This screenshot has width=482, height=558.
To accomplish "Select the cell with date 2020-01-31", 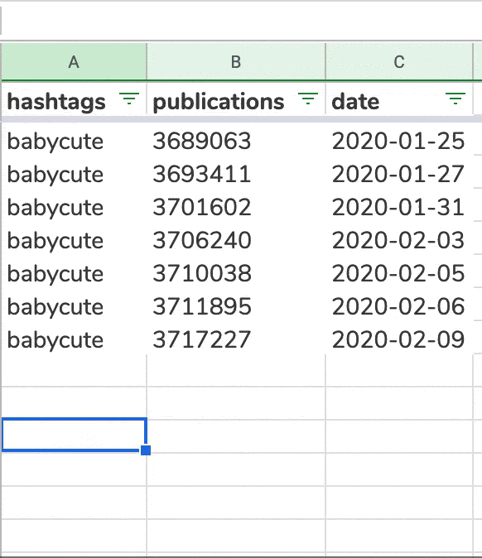I will click(399, 207).
